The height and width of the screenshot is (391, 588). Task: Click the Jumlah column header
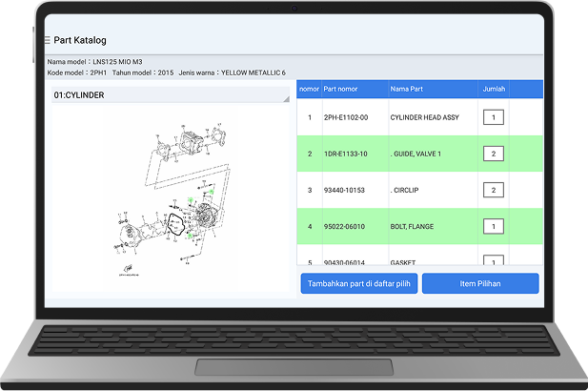pos(494,89)
